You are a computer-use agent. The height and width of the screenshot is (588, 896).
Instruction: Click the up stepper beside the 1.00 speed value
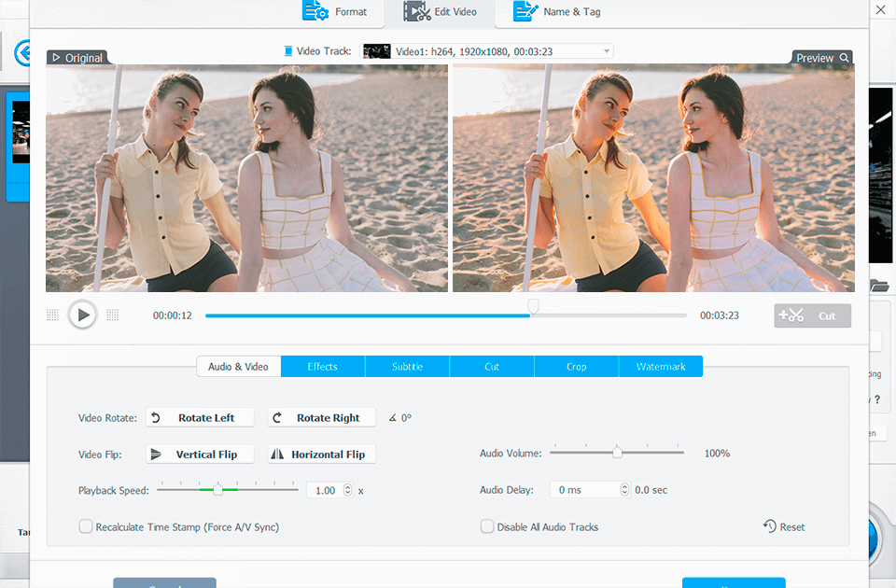pos(346,485)
